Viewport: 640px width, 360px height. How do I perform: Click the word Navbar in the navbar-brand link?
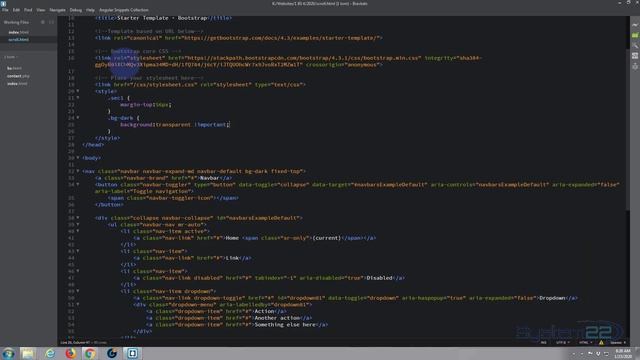[209, 178]
